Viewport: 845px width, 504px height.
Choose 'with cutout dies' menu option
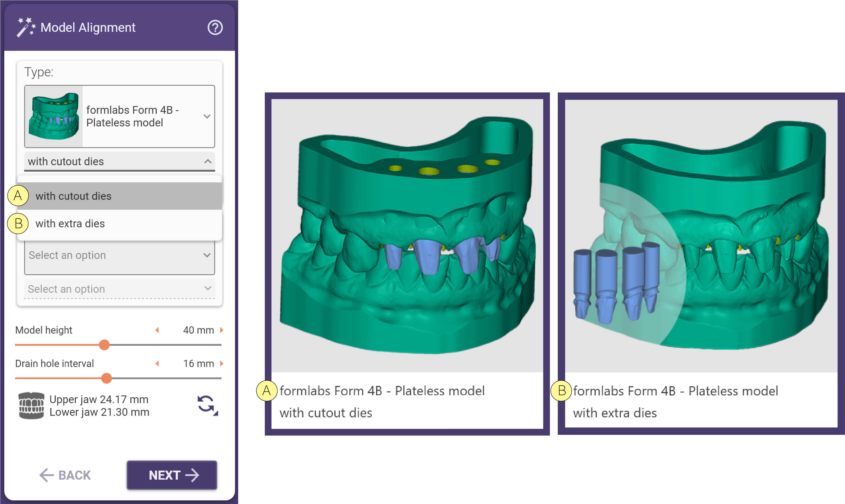click(x=120, y=196)
